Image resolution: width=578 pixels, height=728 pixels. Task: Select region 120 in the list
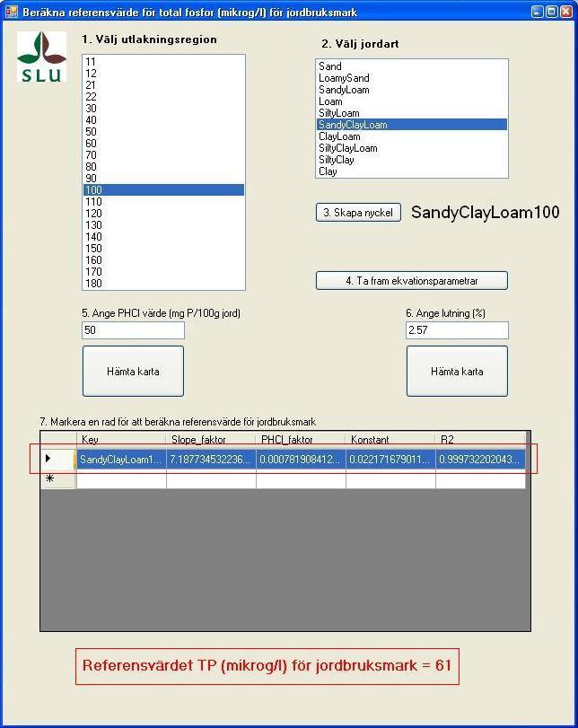(x=163, y=213)
